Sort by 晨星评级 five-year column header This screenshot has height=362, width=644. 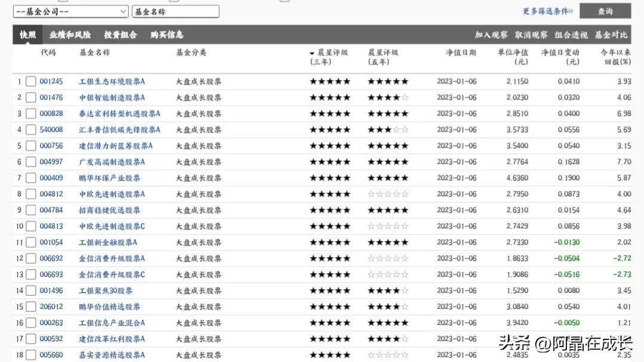click(383, 57)
